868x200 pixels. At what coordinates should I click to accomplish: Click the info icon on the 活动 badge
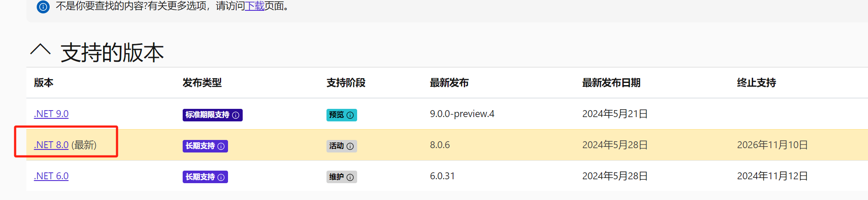click(350, 146)
